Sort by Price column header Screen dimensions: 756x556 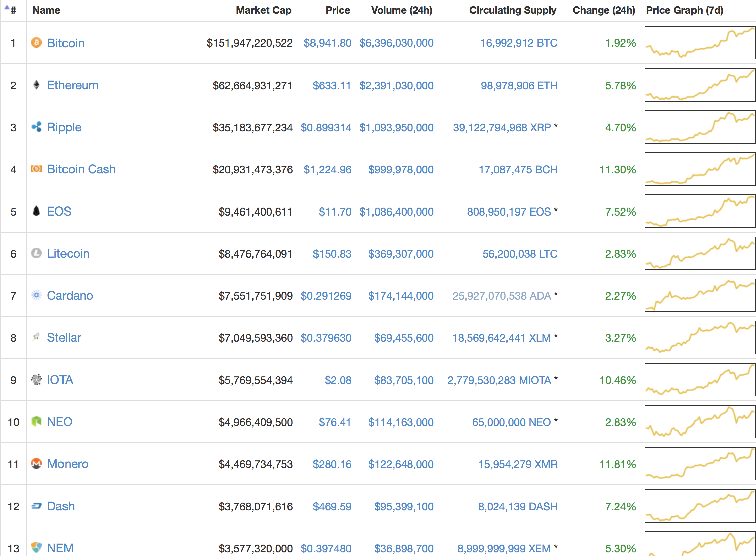[x=338, y=10]
